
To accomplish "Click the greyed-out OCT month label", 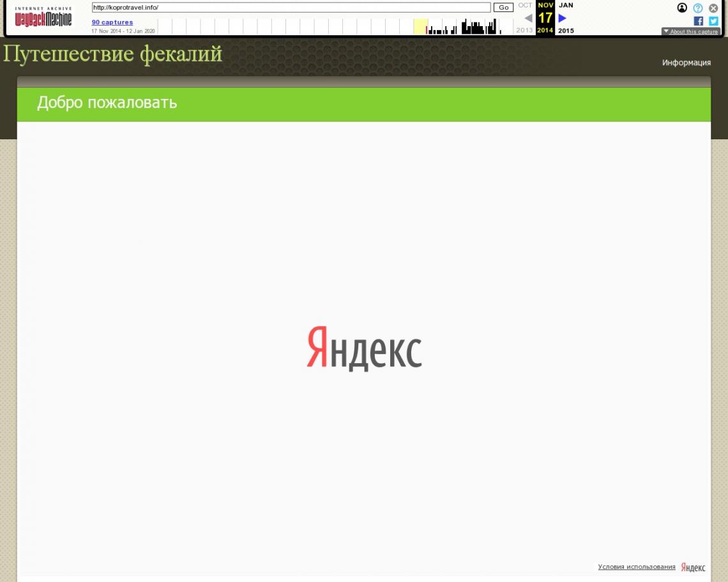I will 525,5.
